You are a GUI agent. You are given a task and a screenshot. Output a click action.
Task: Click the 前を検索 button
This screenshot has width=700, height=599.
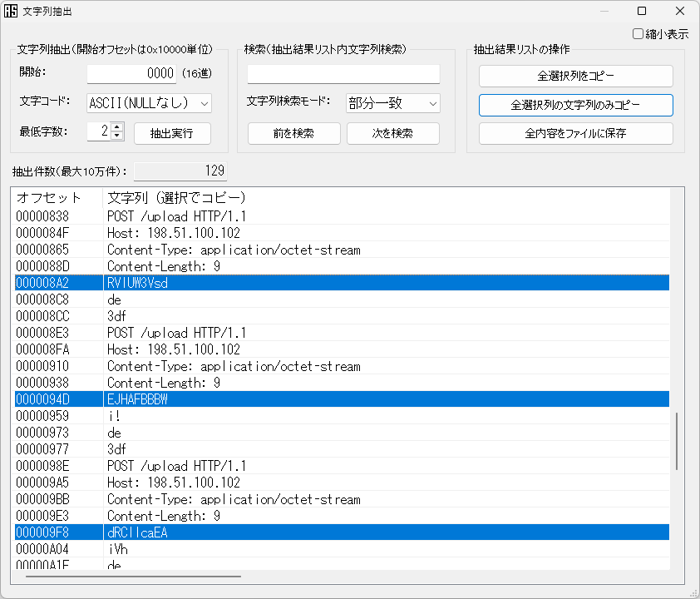click(x=293, y=133)
